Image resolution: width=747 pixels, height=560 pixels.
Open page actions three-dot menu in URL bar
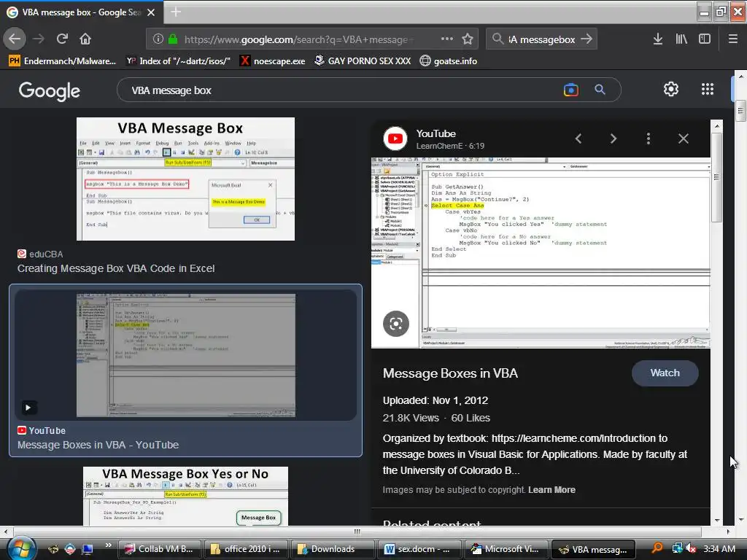tap(447, 39)
